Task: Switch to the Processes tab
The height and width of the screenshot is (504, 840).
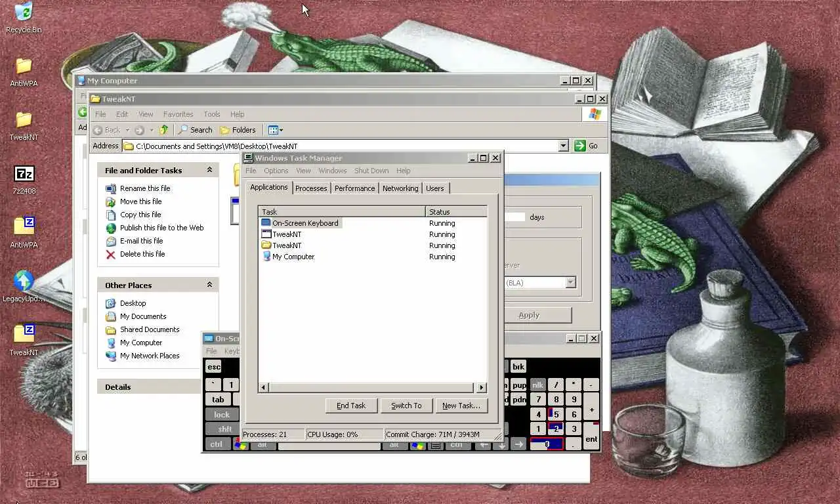Action: pos(311,188)
